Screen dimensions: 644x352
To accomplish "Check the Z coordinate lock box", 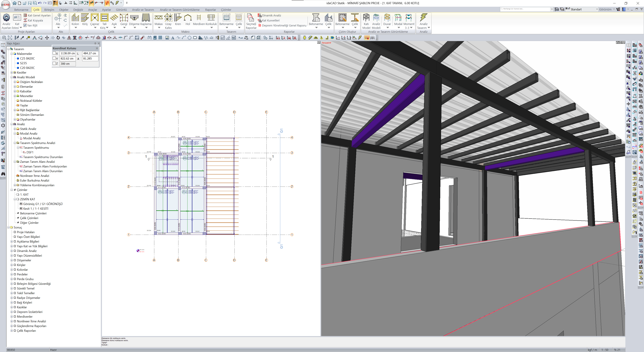I will (54, 64).
